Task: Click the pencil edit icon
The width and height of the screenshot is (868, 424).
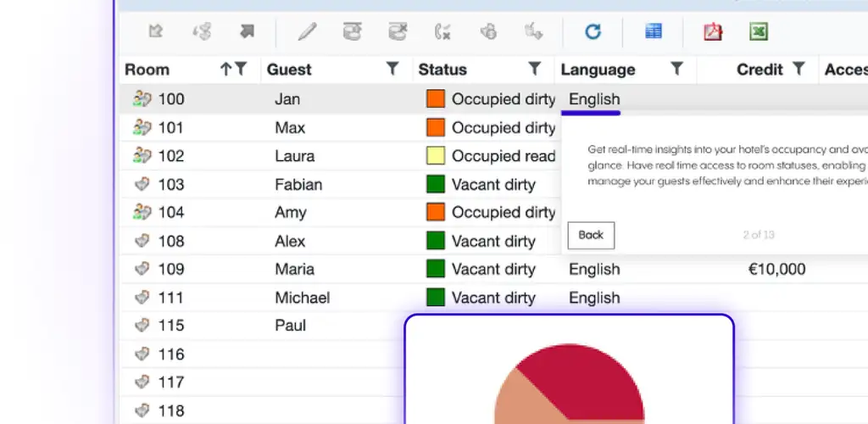Action: coord(307,32)
